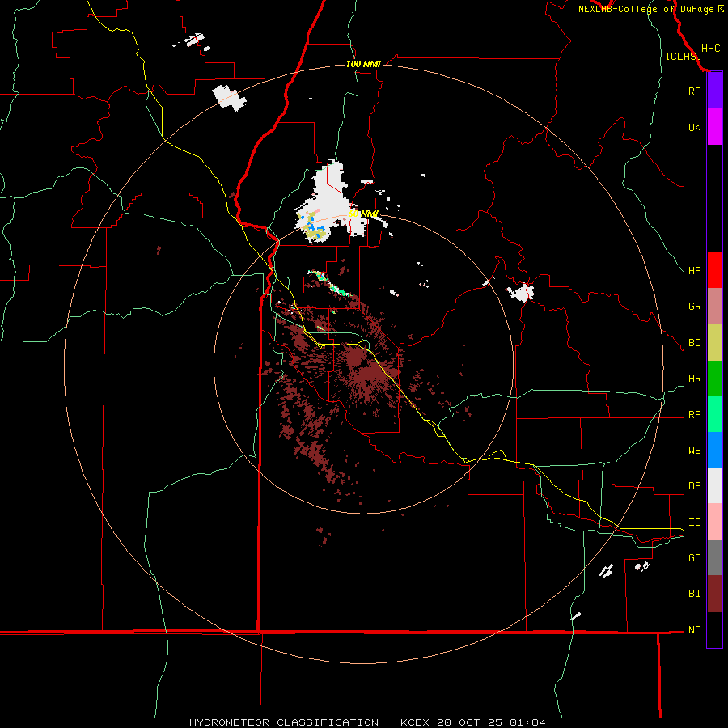Click the WS legend label
This screenshot has height=728, width=728.
tap(694, 451)
